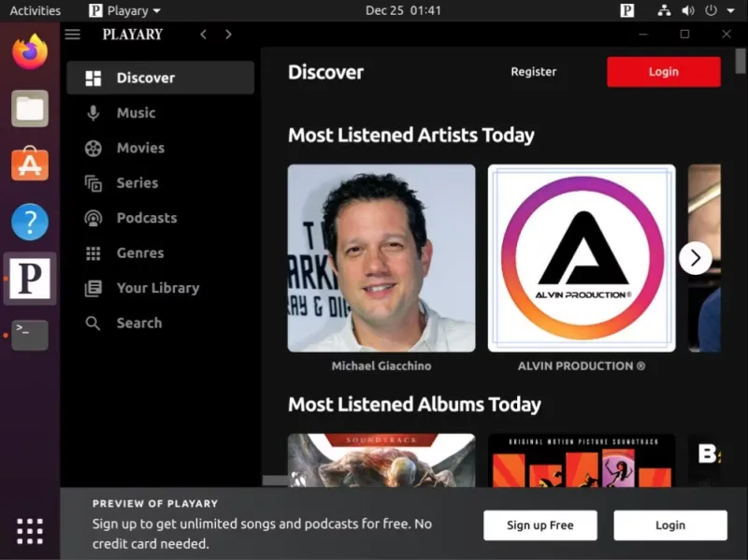This screenshot has width=748, height=560.
Task: Click the Your Library icon
Action: pos(93,288)
